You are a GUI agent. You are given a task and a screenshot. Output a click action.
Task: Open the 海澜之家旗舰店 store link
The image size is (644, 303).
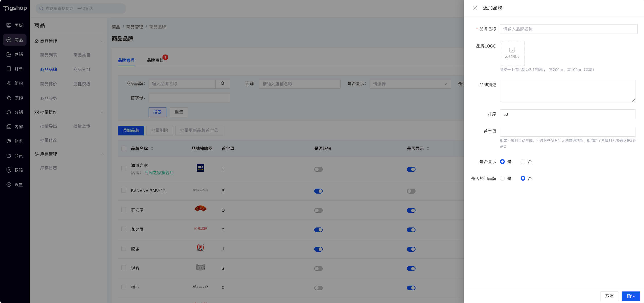click(159, 173)
